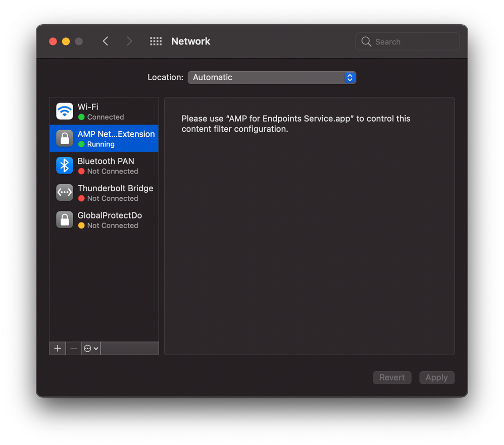Select the 'Bluetooth PAN' service name

[x=106, y=161]
